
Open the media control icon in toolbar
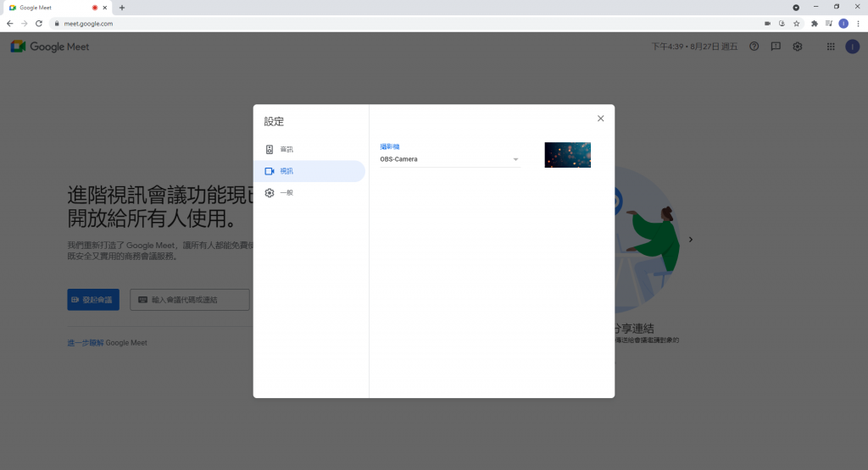829,23
